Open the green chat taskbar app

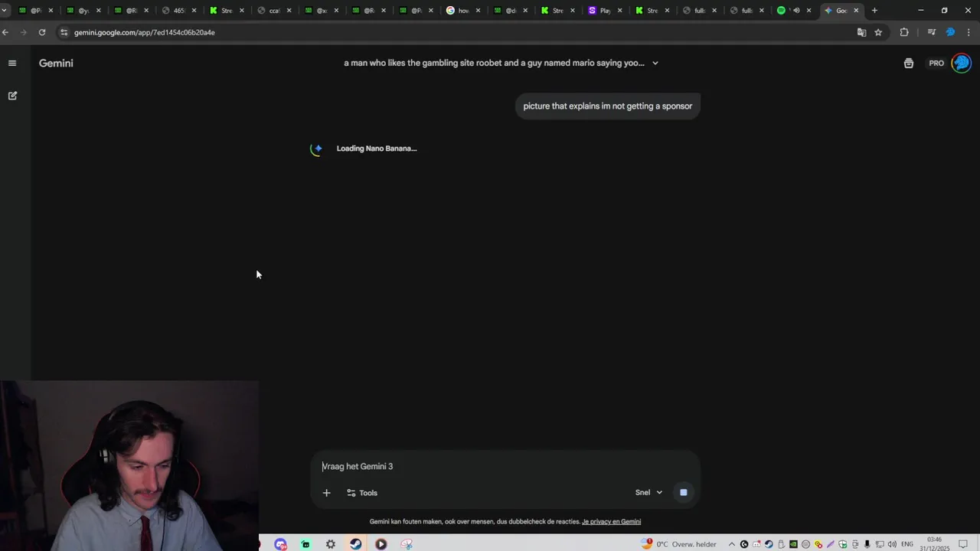(x=305, y=544)
